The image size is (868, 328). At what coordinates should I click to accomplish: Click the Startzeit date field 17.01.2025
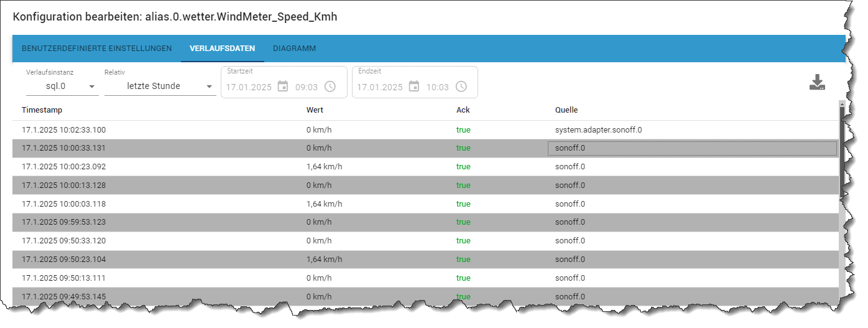pyautogui.click(x=249, y=87)
